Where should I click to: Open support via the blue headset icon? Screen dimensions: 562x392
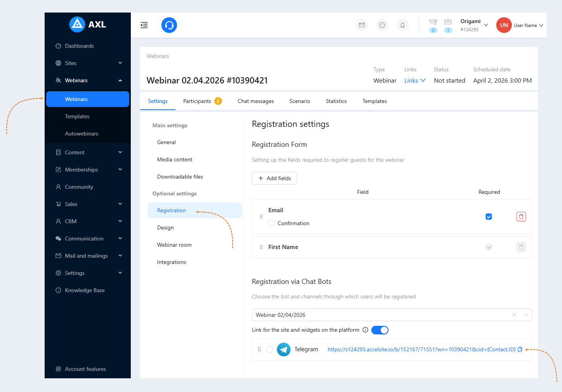pyautogui.click(x=169, y=25)
